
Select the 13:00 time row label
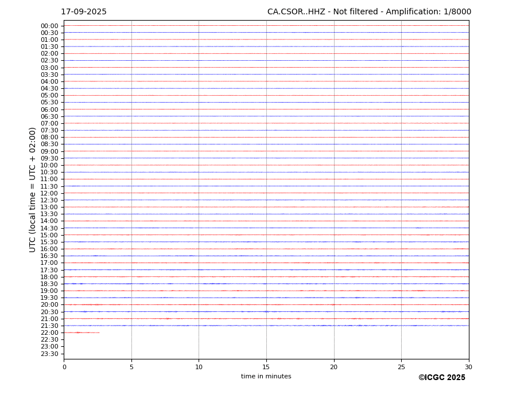pos(49,207)
